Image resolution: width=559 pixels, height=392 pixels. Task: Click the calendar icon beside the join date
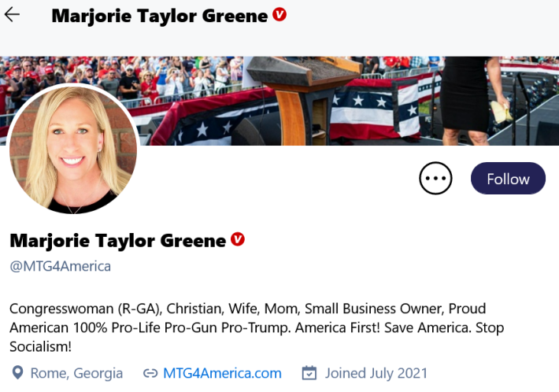309,372
